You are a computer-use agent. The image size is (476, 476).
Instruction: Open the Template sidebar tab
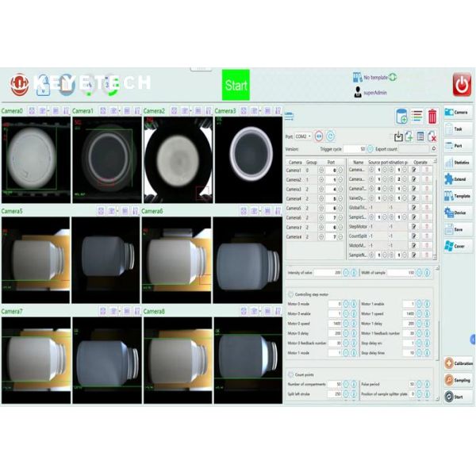coord(457,196)
